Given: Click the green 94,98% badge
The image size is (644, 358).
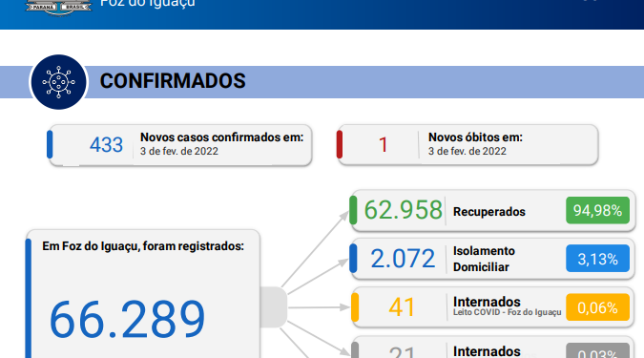Looking at the screenshot, I should pyautogui.click(x=597, y=210).
